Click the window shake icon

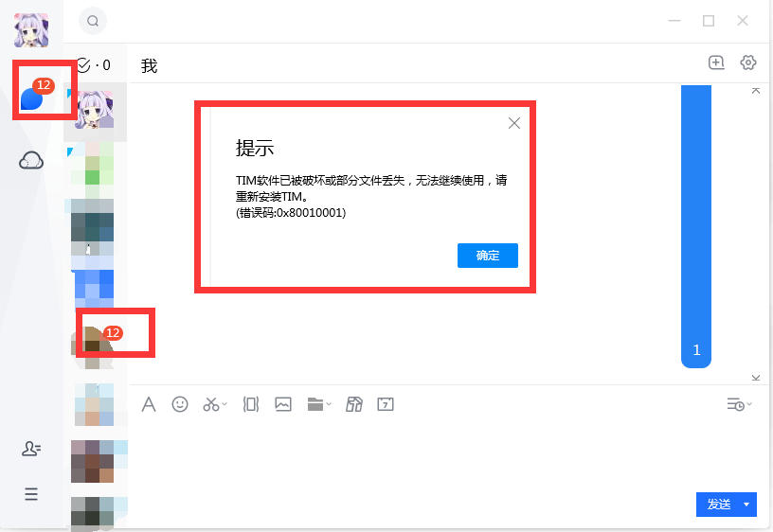click(x=251, y=404)
